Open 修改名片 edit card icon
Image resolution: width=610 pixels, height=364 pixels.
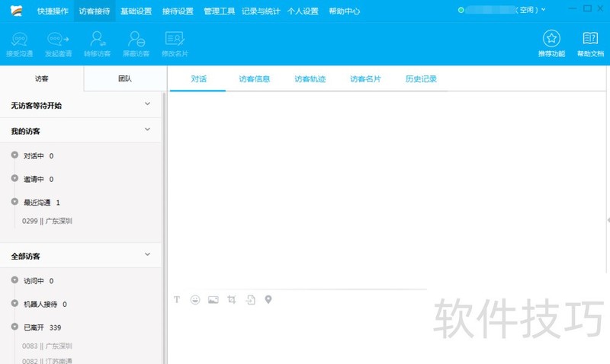tap(175, 40)
